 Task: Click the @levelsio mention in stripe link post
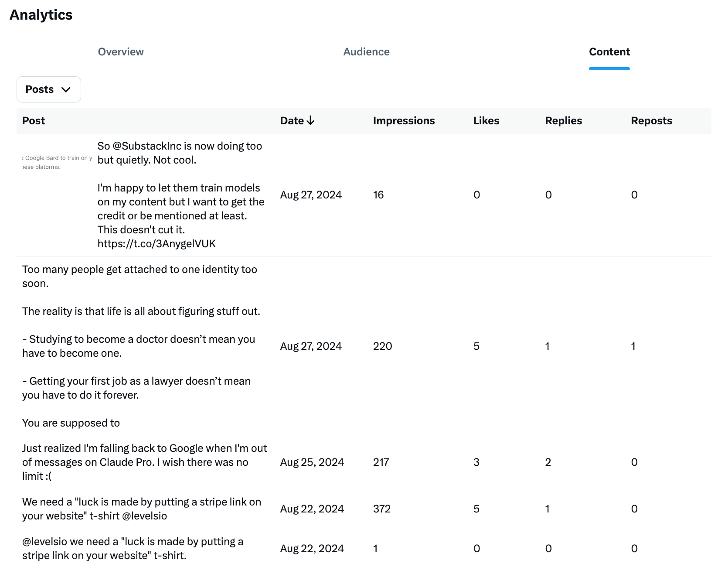pos(144,516)
